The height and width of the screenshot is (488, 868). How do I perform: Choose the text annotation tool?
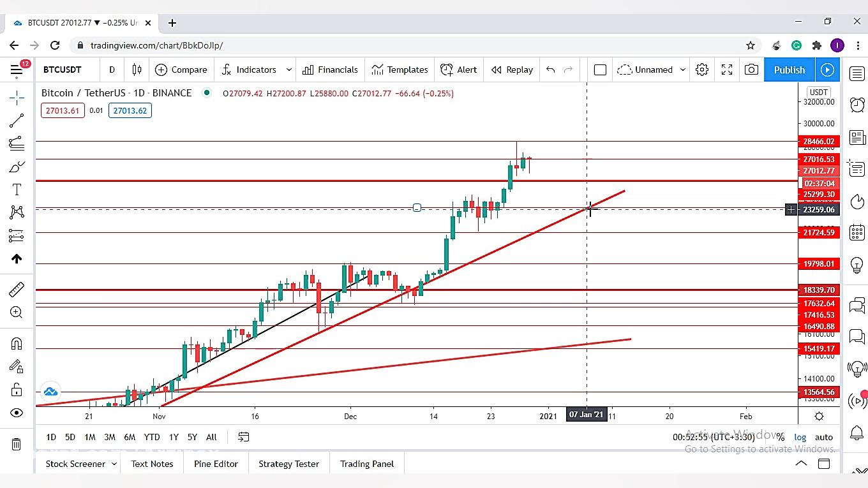17,189
